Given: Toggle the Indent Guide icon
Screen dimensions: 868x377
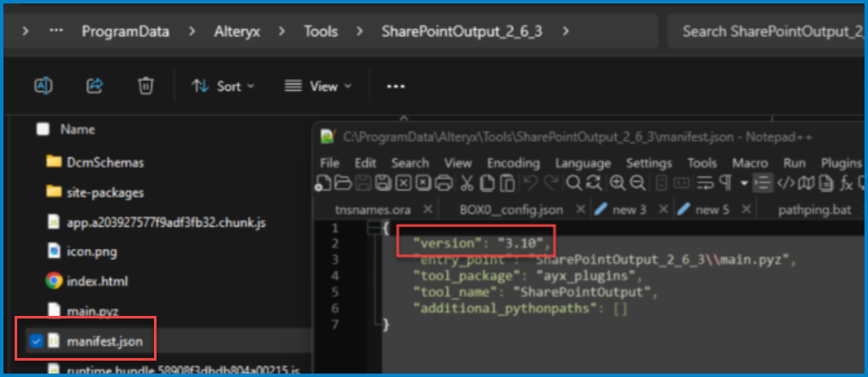Looking at the screenshot, I should click(763, 183).
